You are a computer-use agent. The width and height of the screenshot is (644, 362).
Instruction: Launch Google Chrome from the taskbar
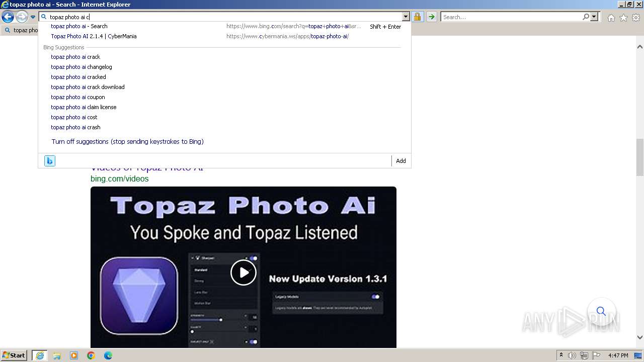pos(91,355)
